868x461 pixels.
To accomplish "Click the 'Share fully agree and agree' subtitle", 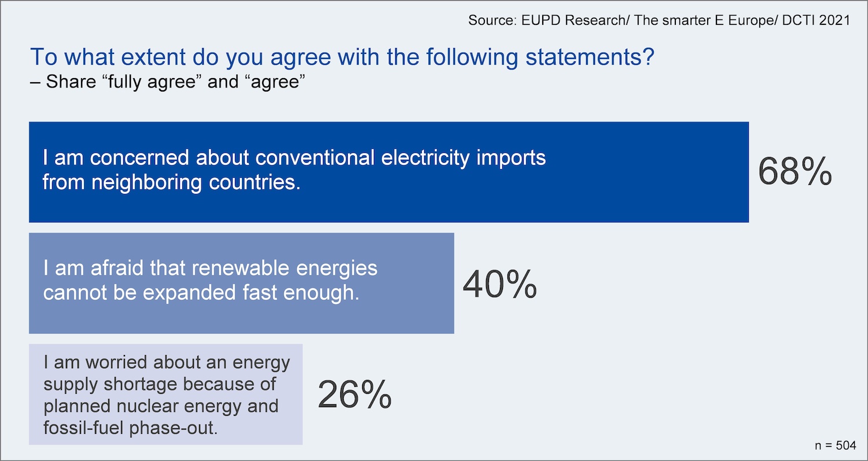I will pos(167,82).
